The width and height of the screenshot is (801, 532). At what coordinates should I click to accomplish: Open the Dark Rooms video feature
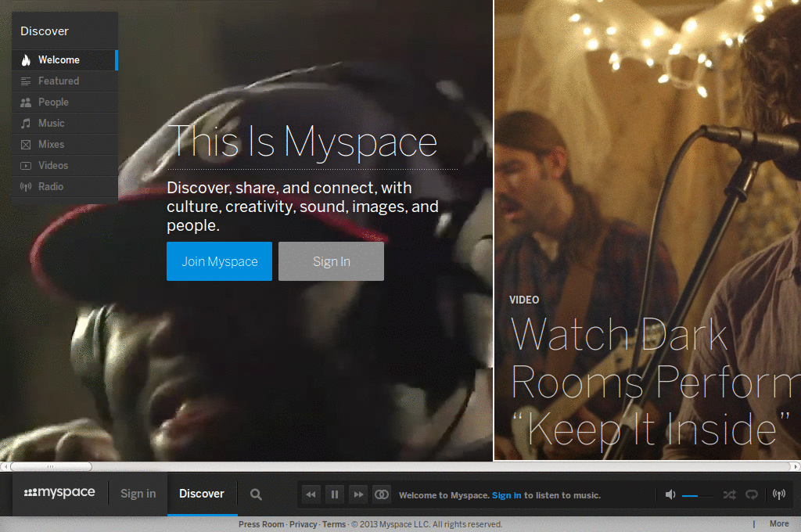[647, 381]
